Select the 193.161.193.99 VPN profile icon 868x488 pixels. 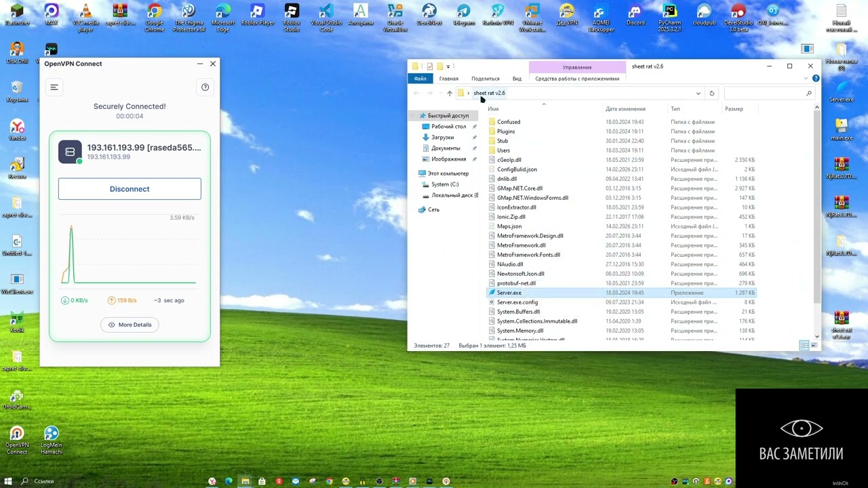click(x=70, y=152)
